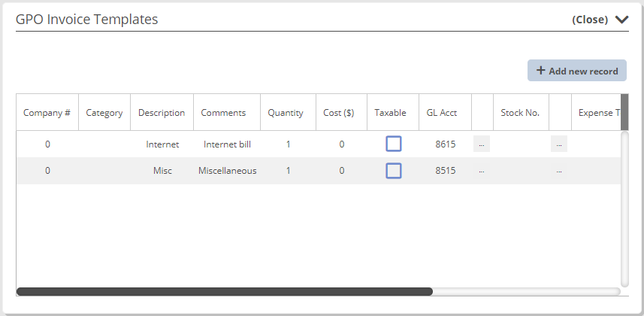Open GL Acct lookup ellipsis for Internet row

(x=482, y=144)
